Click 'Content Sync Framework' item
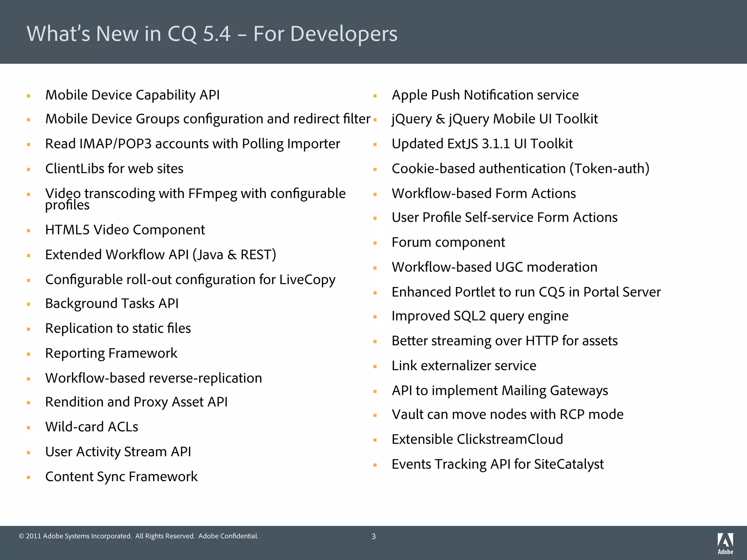The image size is (747, 560). coord(121,477)
